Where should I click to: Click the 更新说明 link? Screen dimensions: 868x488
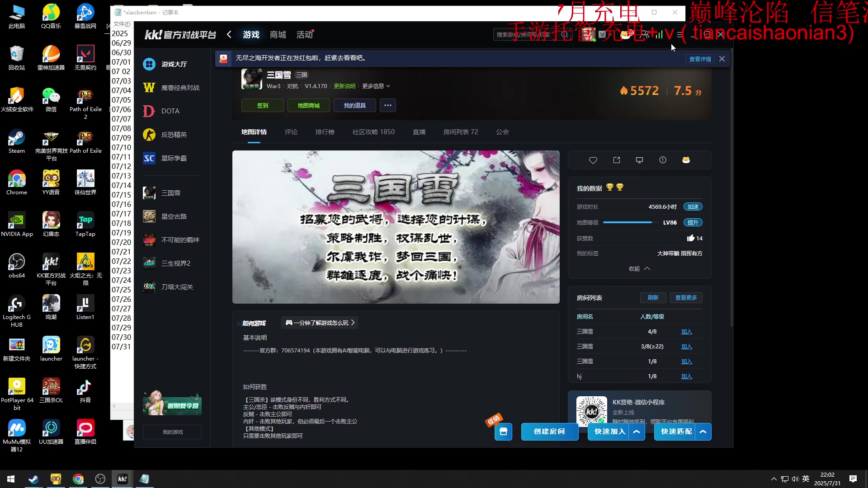click(x=344, y=86)
